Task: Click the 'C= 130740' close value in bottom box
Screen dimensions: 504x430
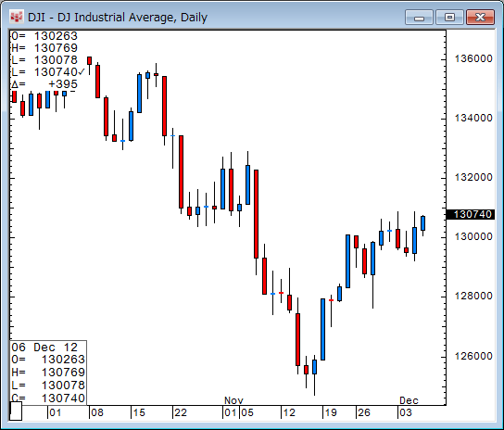Action: coord(48,398)
